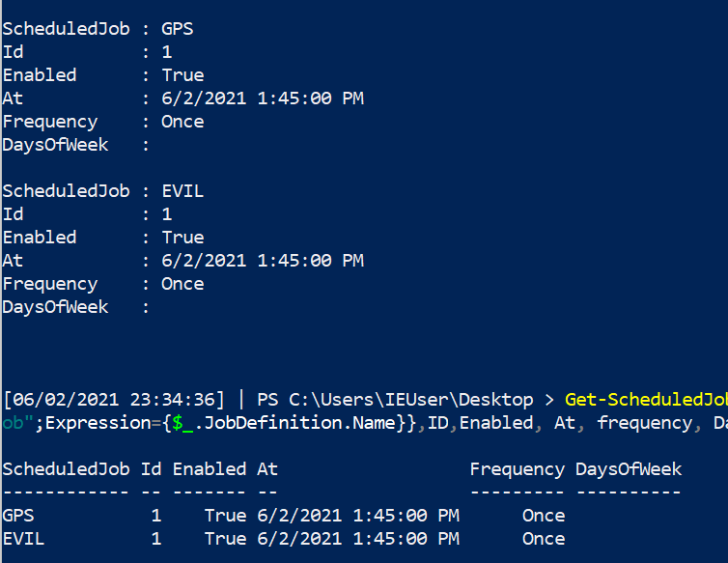The image size is (728, 563).
Task: Click the Id table column header
Action: (x=152, y=469)
